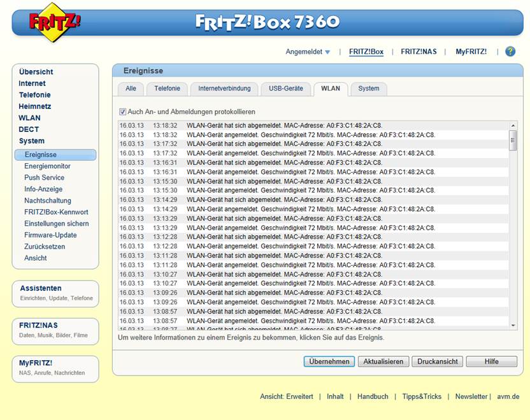Select the 13:13:29 abgemeldet event row
The image size is (530, 420).
coord(313,219)
